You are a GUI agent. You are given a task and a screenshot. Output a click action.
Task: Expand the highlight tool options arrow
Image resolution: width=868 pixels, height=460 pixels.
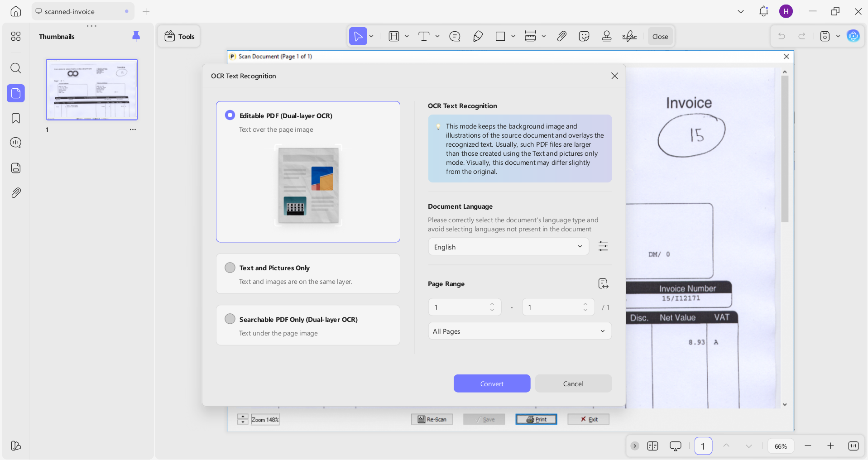tap(407, 36)
